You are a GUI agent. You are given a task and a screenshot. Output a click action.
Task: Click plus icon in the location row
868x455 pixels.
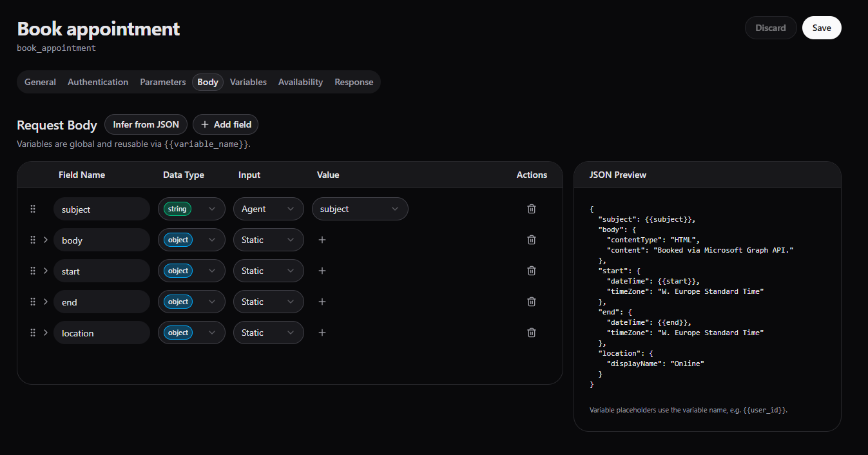click(x=322, y=333)
